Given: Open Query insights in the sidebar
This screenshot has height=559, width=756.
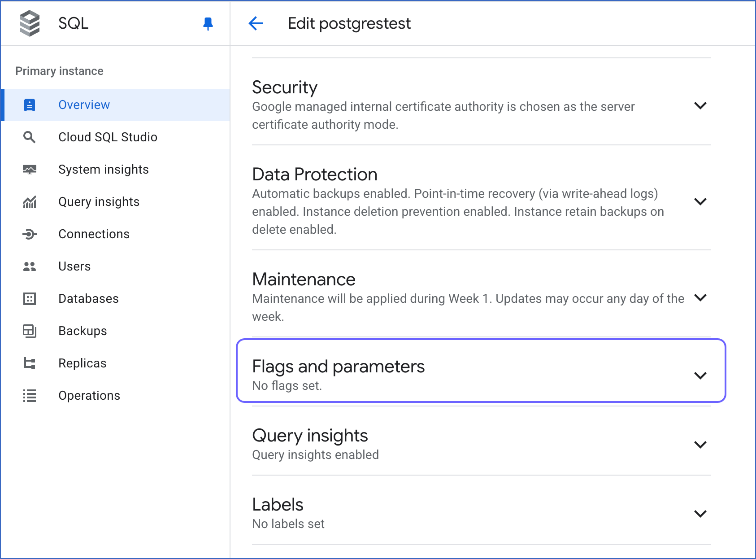Looking at the screenshot, I should click(115, 202).
